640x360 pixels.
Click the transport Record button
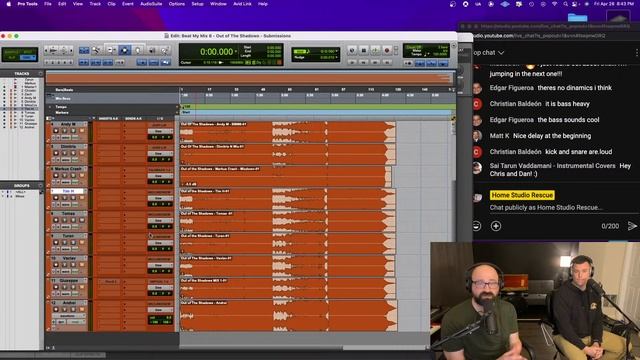click(387, 50)
